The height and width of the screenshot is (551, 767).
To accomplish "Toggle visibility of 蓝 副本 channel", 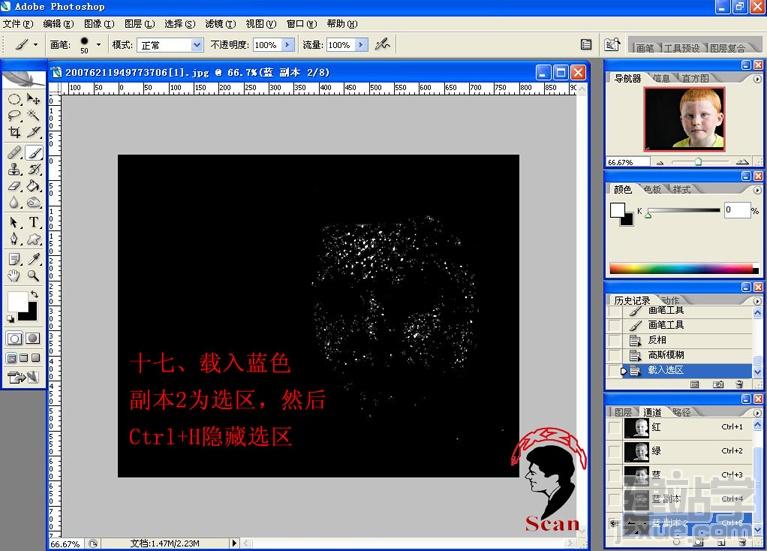I will [614, 499].
